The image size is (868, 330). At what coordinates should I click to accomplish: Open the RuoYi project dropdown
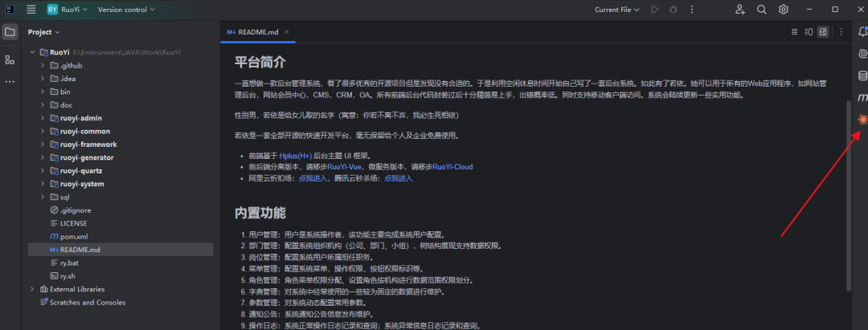(68, 10)
